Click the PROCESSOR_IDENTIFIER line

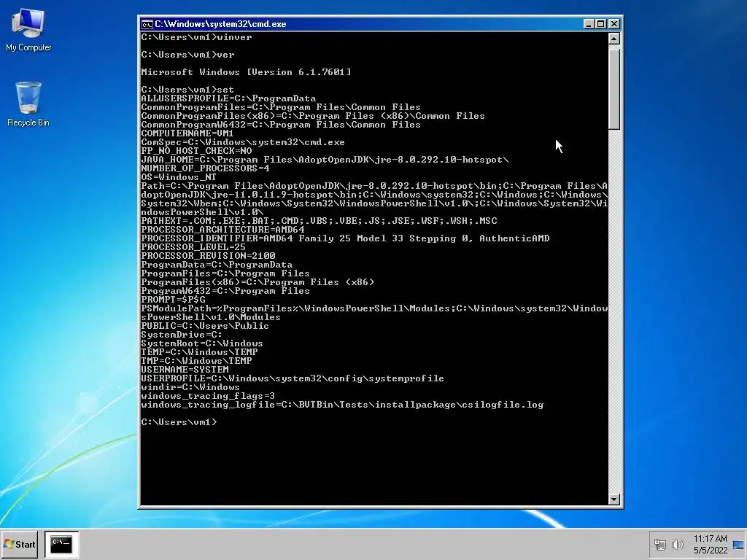click(x=345, y=238)
